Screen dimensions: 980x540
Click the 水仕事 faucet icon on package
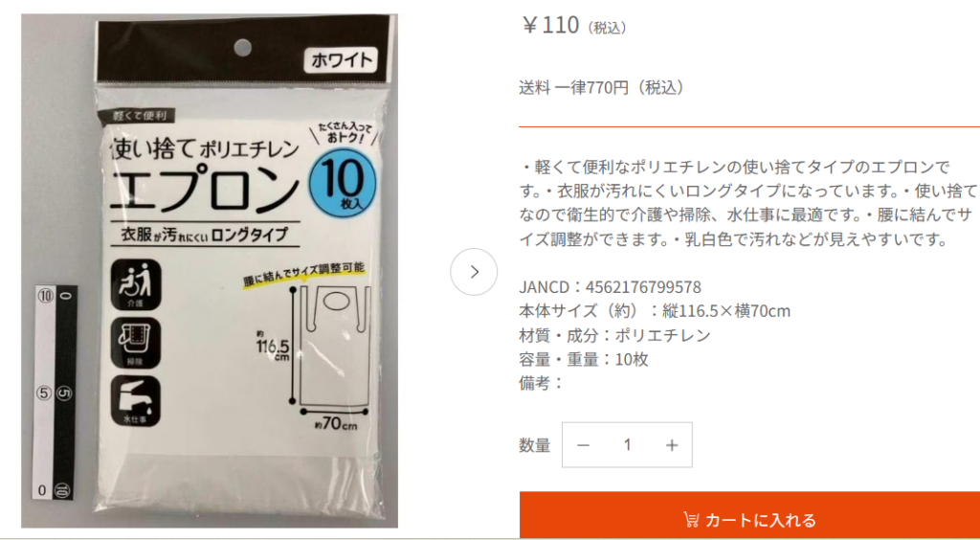tap(136, 401)
